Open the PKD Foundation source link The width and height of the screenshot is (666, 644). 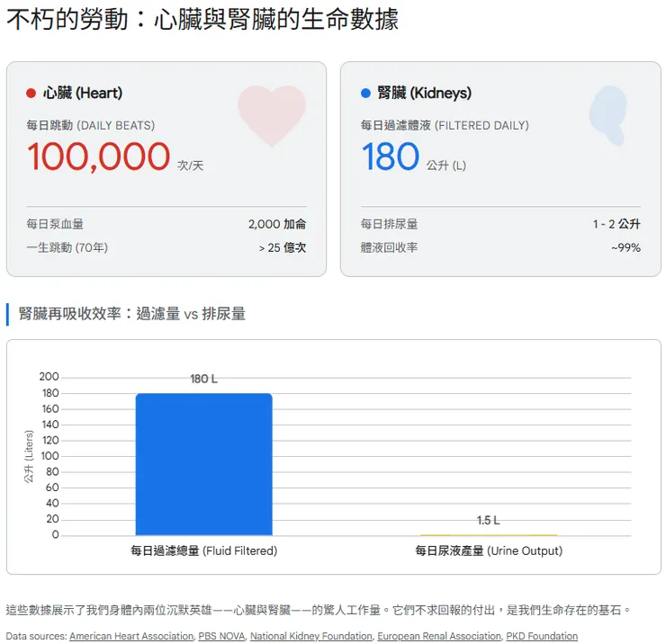click(x=542, y=636)
